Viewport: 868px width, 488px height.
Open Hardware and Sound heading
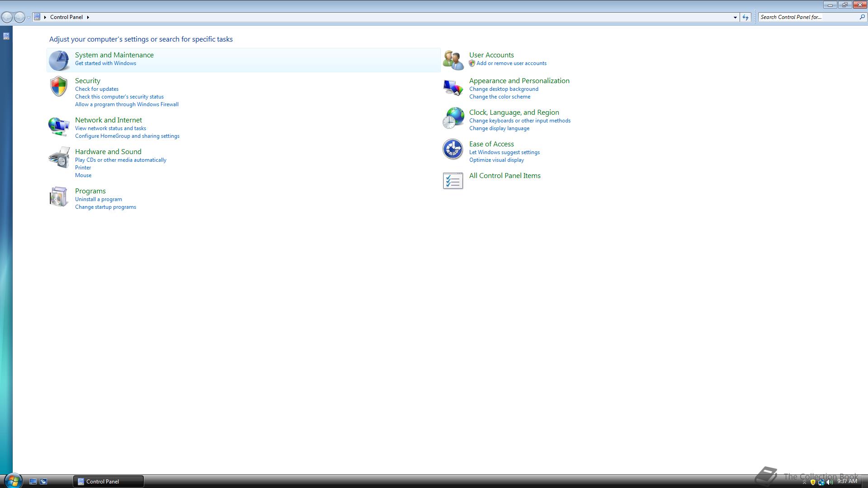[108, 151]
